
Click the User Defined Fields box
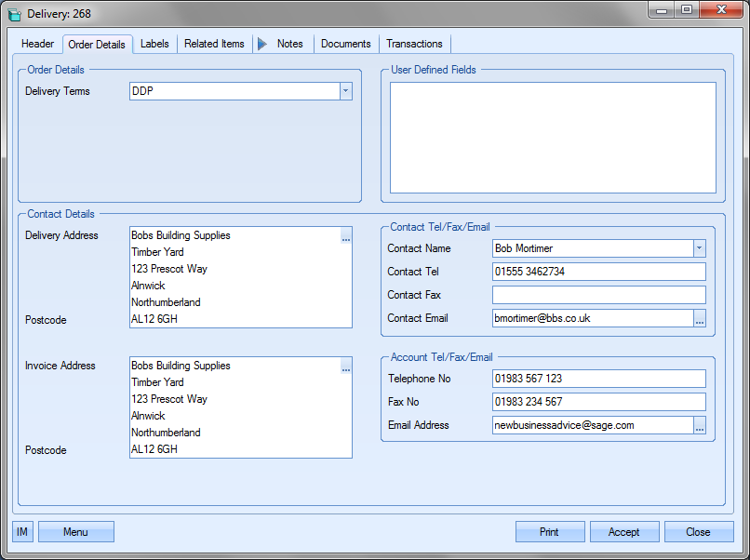click(x=553, y=138)
